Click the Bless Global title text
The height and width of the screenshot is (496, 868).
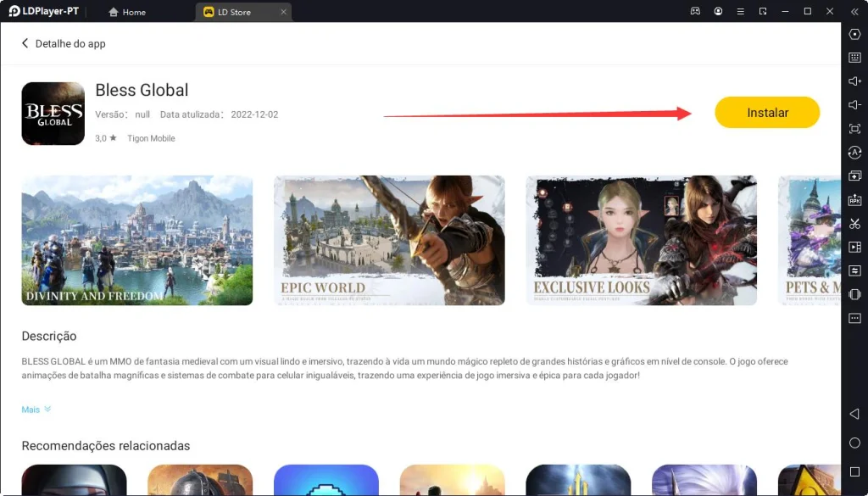[142, 90]
